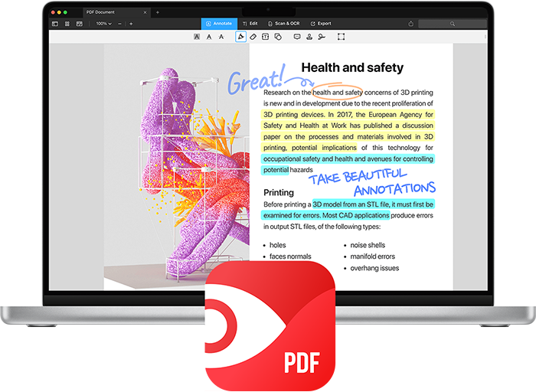Click the "manifold errors" bullet item
Viewport: 536px width, 392px height.
tap(373, 256)
